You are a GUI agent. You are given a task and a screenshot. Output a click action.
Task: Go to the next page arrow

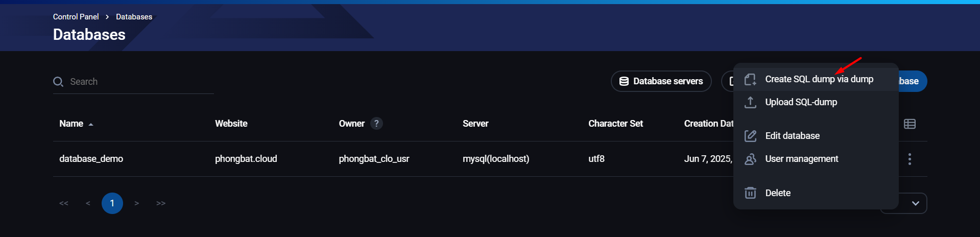coord(137,203)
